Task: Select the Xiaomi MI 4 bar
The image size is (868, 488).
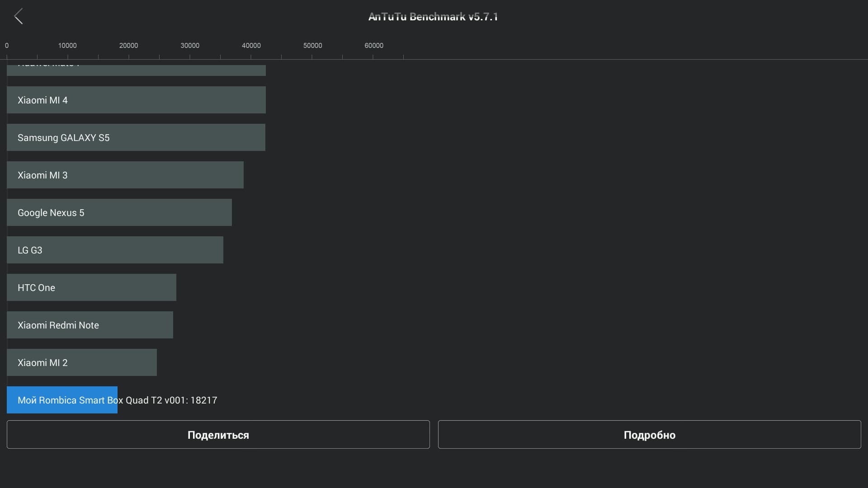Action: (136, 100)
